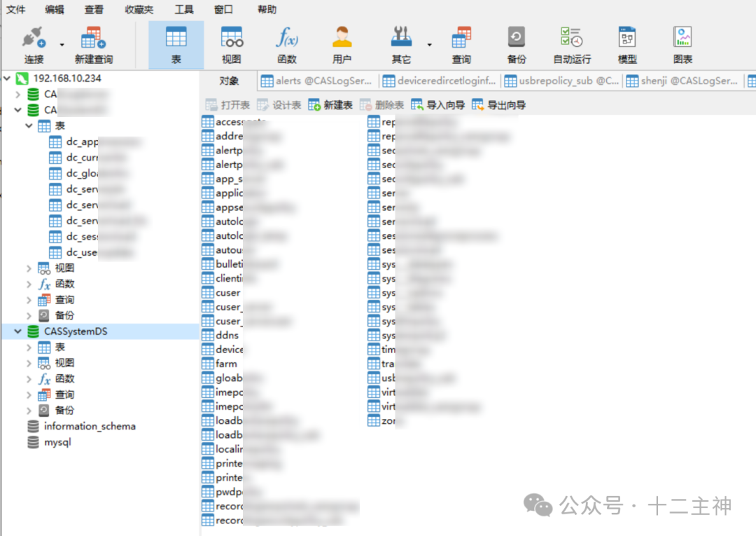Image resolution: width=756 pixels, height=536 pixels.
Task: Click the cuser table icon
Action: [208, 293]
